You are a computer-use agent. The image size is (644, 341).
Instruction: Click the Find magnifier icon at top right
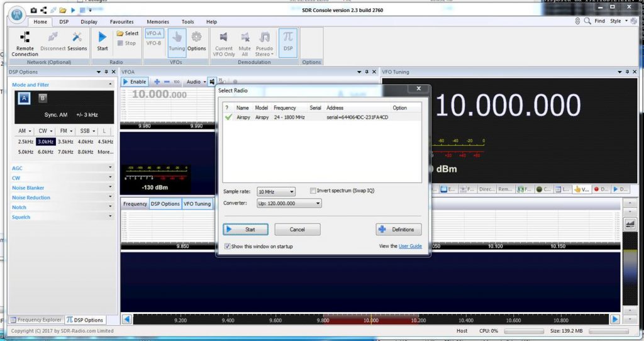[x=588, y=21]
